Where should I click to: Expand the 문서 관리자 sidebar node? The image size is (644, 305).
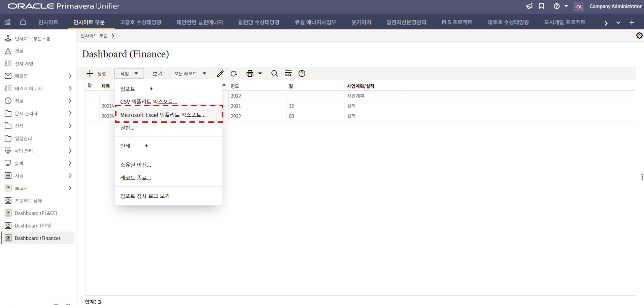pyautogui.click(x=70, y=113)
